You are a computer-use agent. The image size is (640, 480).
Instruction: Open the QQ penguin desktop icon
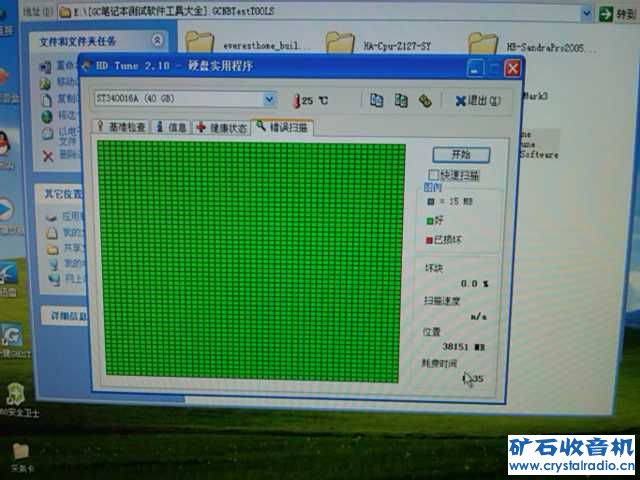click(4, 143)
